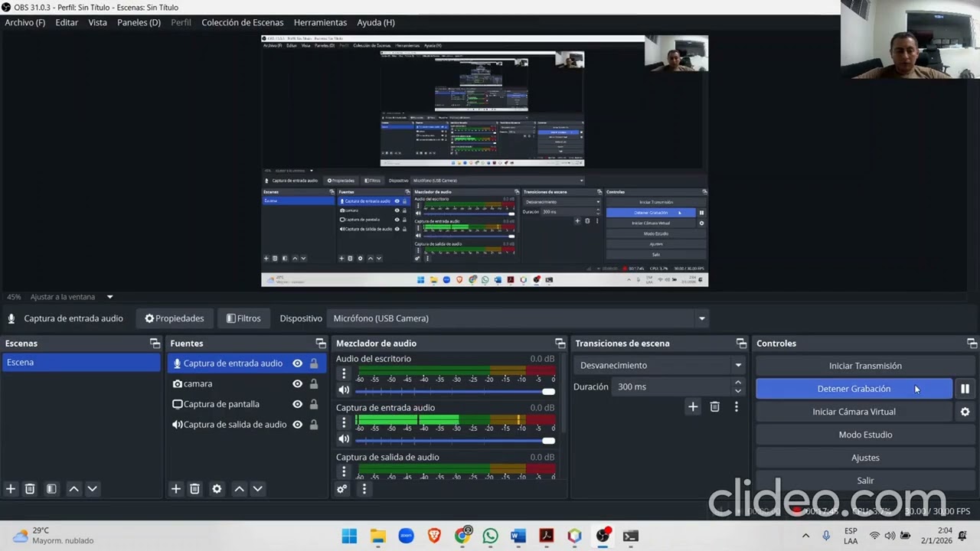Undock the Fuentes panel
The image size is (980, 551).
coord(321,344)
